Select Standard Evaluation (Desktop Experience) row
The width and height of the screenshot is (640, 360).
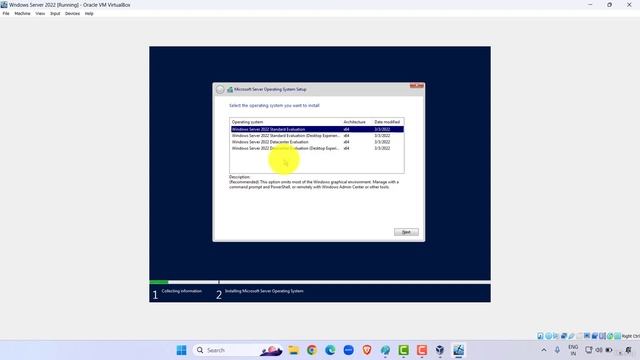(317, 136)
